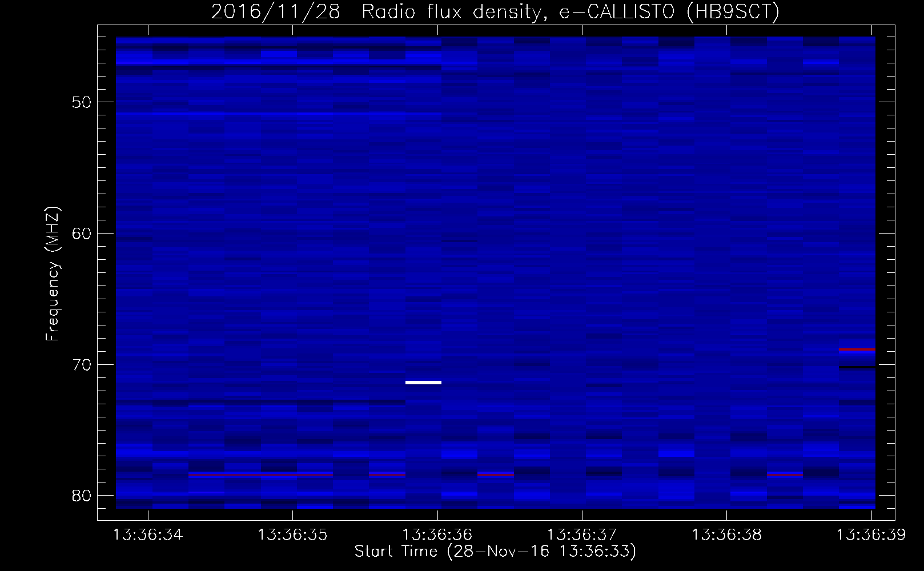Select the 13:36:37 time tick label
This screenshot has width=924, height=571.
582,535
